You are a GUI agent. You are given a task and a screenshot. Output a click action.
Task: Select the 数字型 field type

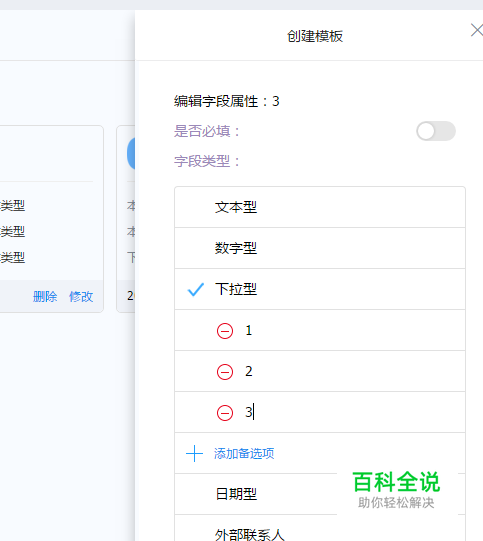(320, 248)
